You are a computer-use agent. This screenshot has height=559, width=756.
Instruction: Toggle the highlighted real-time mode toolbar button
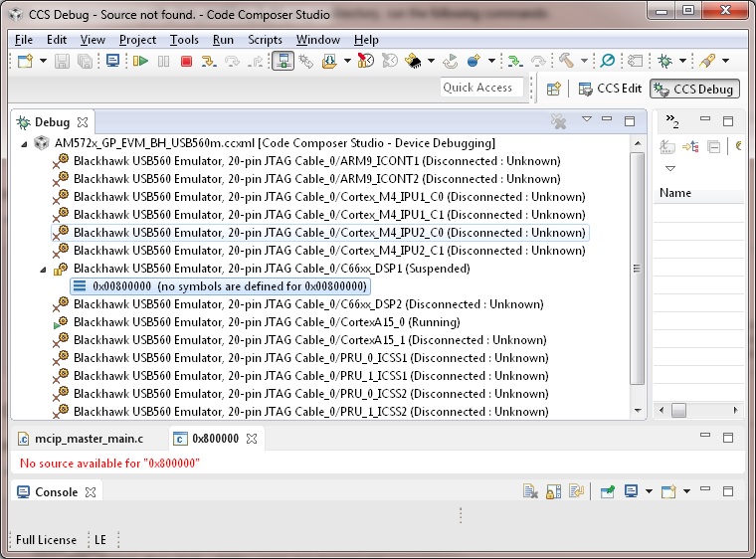point(283,62)
